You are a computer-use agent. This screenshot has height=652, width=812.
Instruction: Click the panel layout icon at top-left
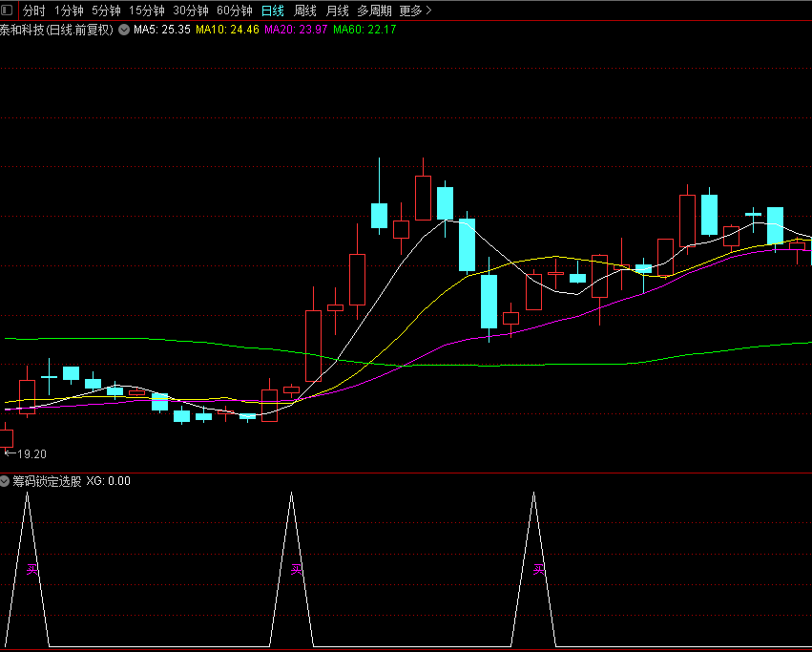coord(7,10)
